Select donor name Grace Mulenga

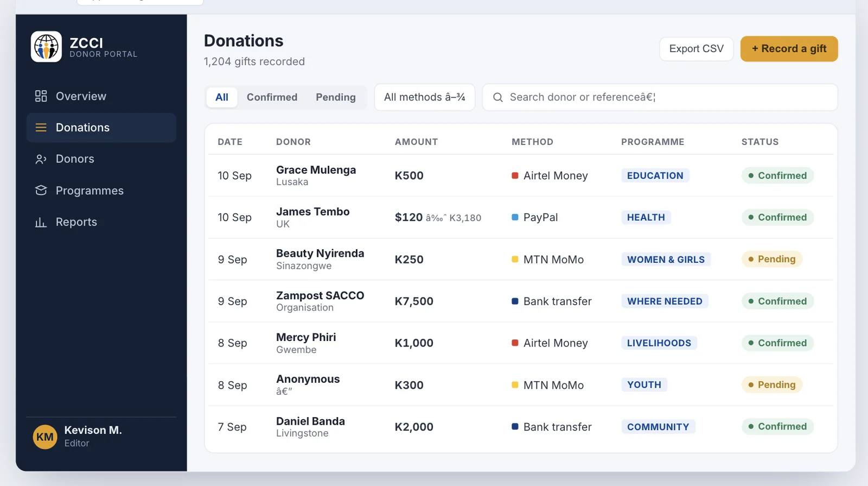(316, 170)
